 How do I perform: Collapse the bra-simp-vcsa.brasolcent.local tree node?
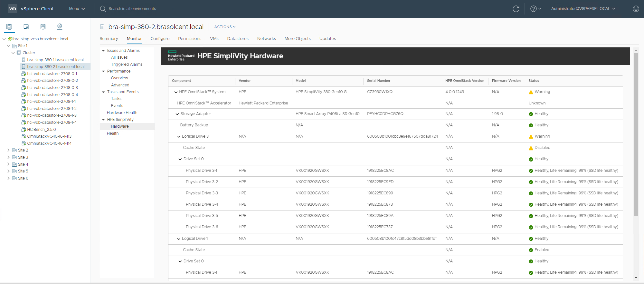tap(4, 39)
